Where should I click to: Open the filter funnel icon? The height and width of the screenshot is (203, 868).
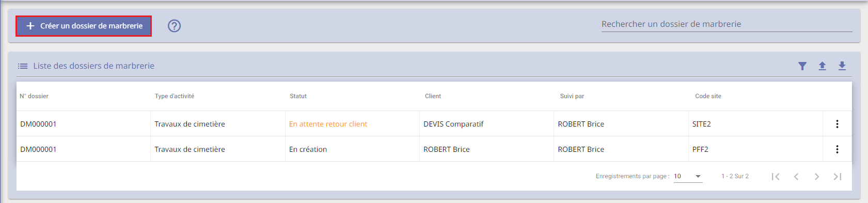pyautogui.click(x=802, y=66)
